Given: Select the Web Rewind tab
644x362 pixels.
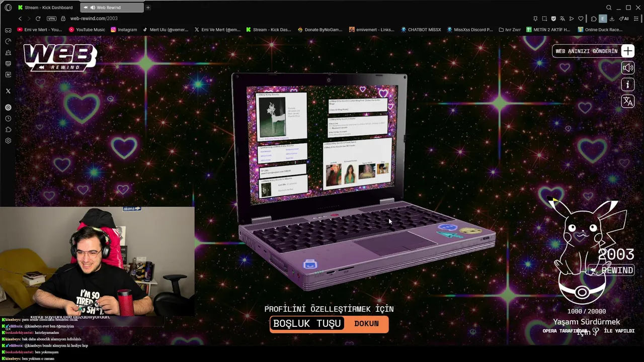Looking at the screenshot, I should 112,8.
